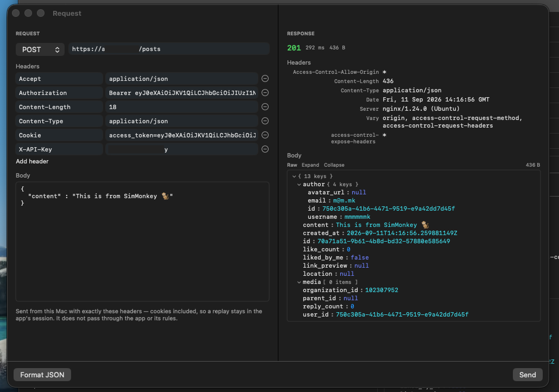Click the Date response header value
559x392 pixels.
(x=436, y=99)
